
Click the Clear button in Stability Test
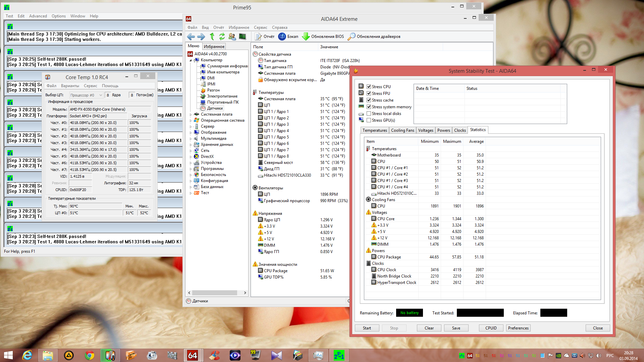[x=429, y=328]
